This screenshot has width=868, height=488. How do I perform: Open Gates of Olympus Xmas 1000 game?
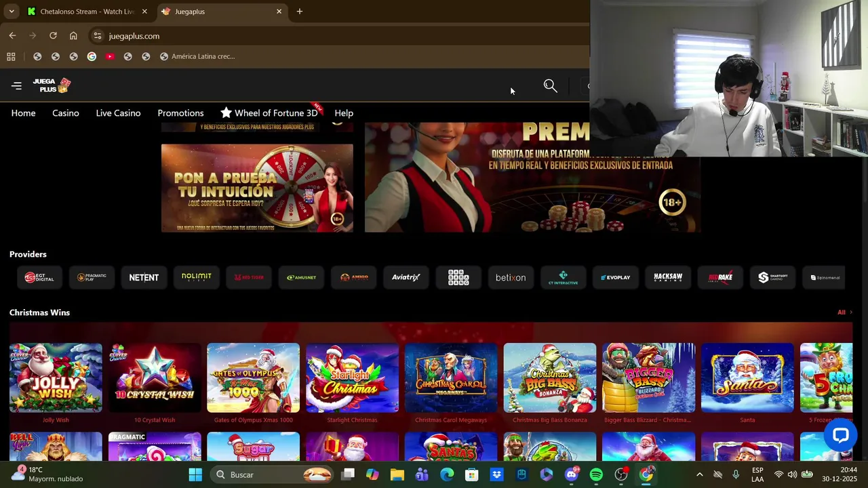coord(253,378)
